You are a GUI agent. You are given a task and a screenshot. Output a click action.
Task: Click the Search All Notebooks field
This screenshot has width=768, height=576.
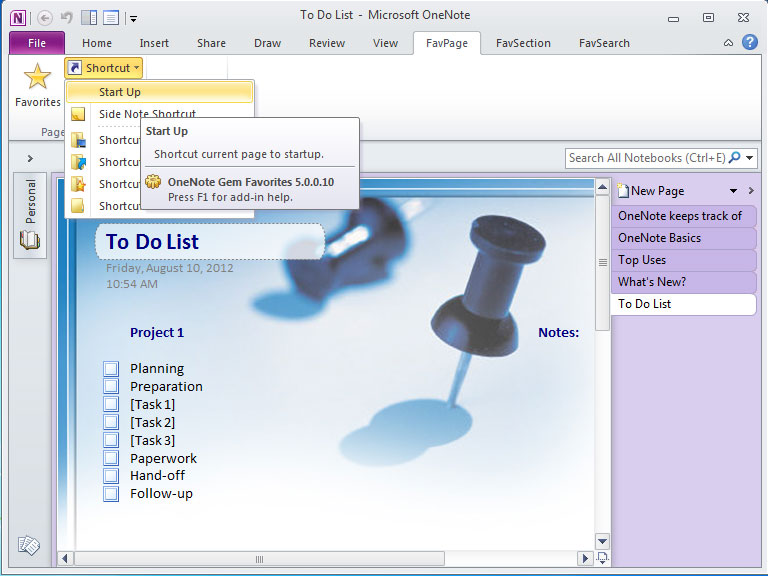[x=647, y=158]
